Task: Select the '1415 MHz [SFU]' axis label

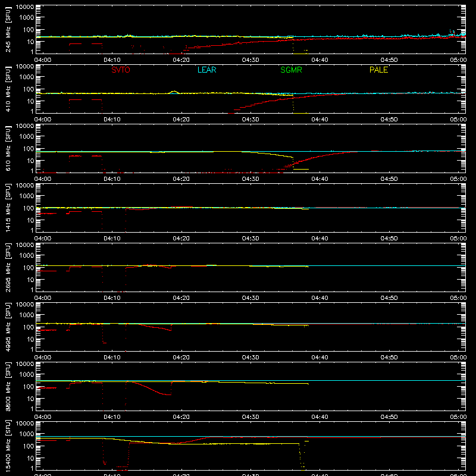Action: 8,208
